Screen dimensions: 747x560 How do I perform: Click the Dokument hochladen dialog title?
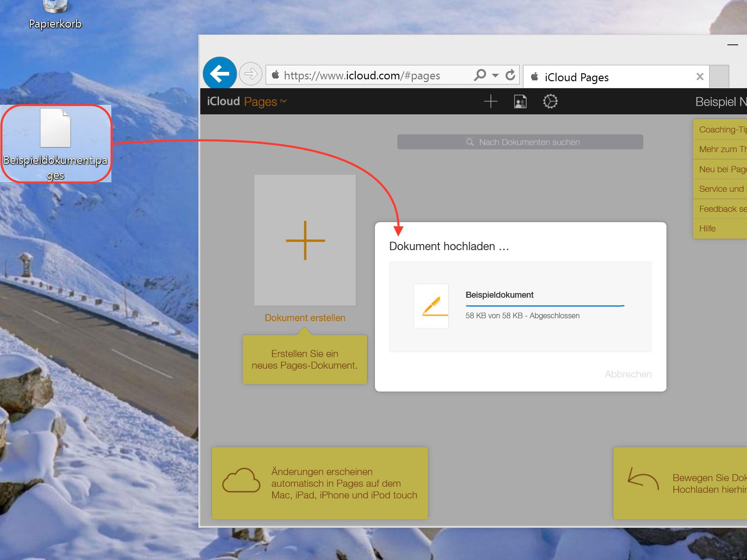pos(449,246)
